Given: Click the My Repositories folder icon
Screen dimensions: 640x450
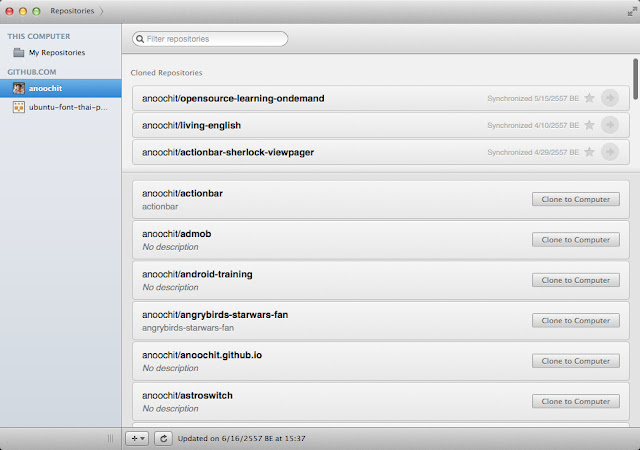Looking at the screenshot, I should (x=18, y=52).
